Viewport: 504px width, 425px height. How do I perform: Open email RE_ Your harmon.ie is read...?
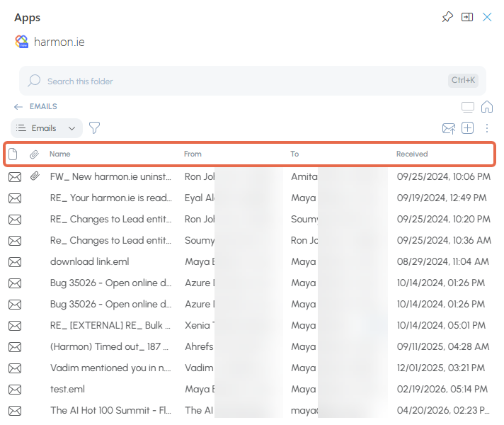[x=111, y=198]
